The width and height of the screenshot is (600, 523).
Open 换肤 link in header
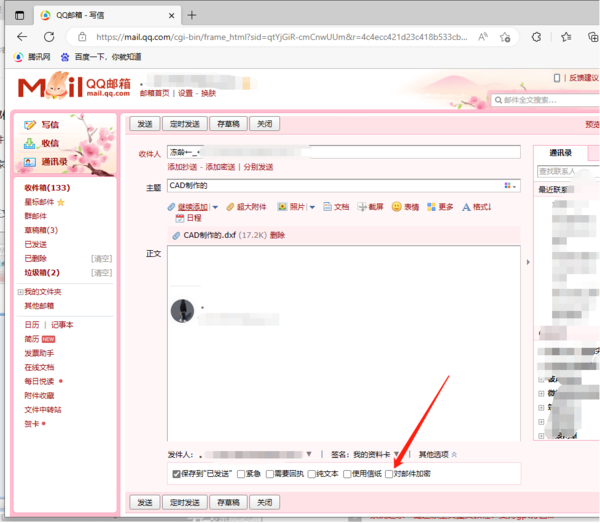tap(209, 93)
